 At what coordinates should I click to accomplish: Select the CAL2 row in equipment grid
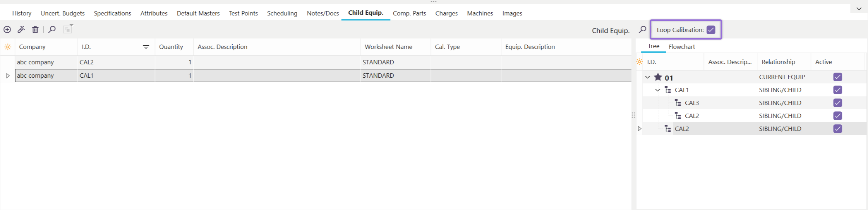86,62
